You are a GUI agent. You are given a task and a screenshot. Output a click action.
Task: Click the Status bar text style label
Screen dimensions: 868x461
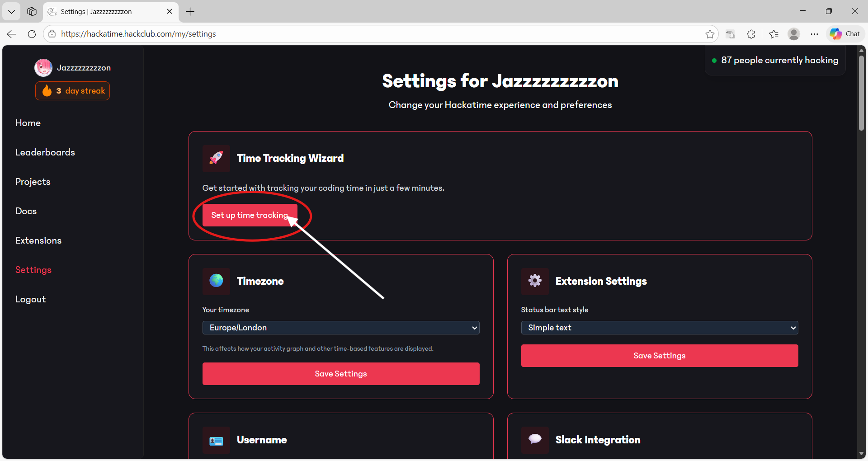554,310
